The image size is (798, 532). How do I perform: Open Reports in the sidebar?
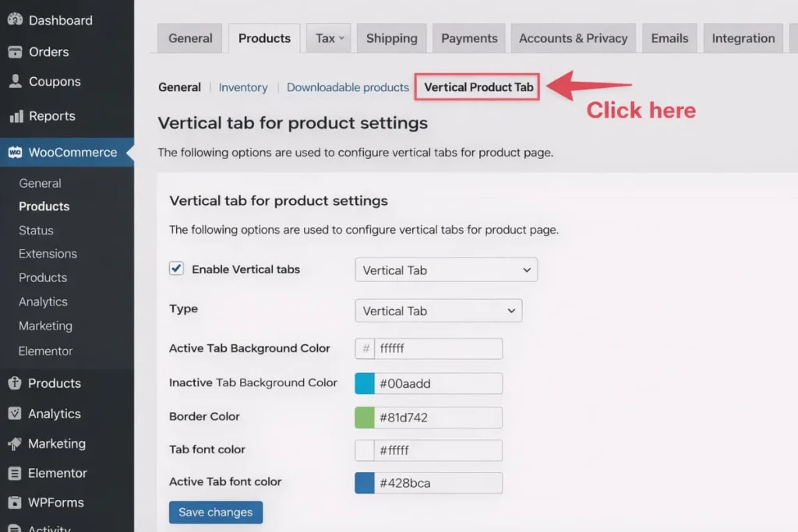point(52,116)
